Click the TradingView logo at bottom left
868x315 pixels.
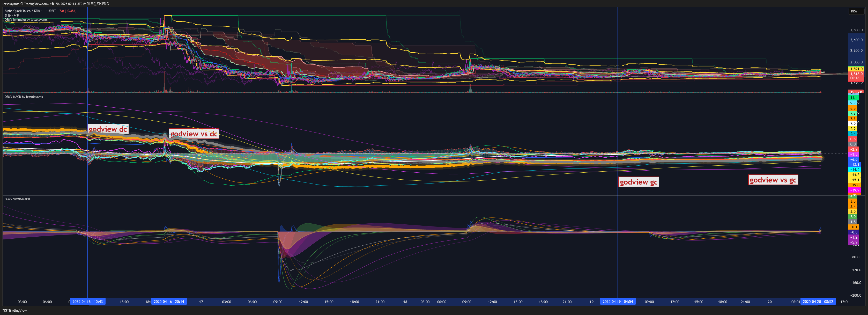point(14,310)
